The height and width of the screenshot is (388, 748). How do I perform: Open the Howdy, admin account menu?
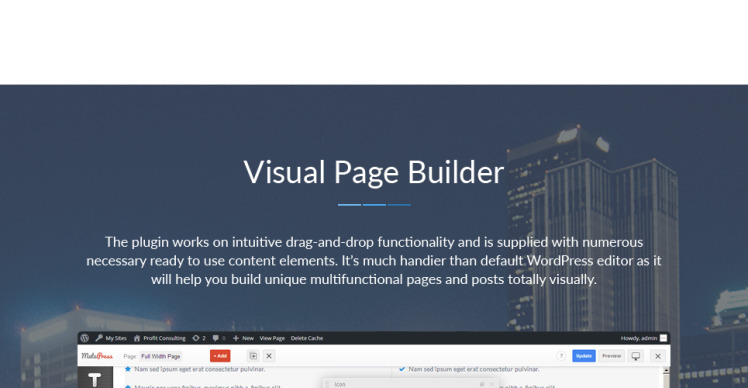tap(644, 338)
